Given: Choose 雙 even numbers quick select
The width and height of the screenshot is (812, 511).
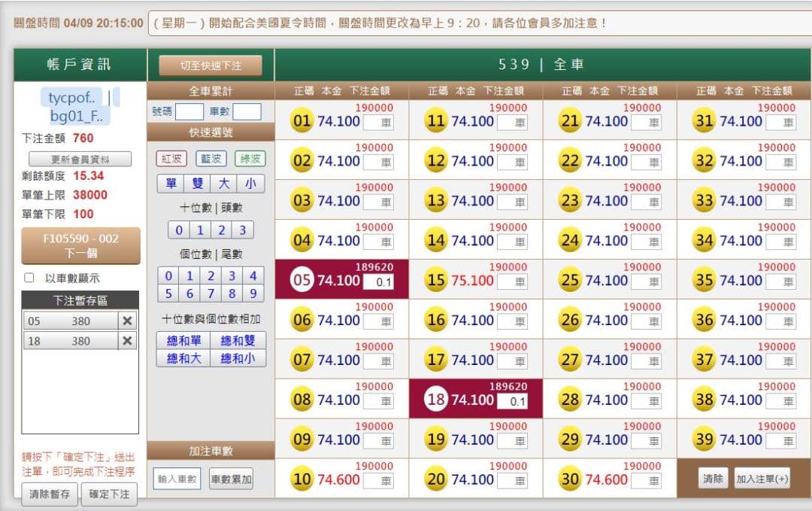Looking at the screenshot, I should pyautogui.click(x=197, y=184).
